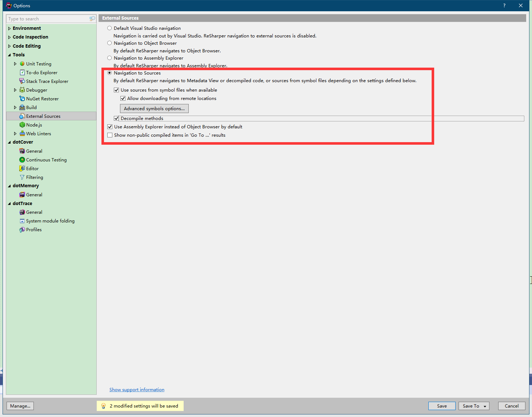Screen dimensions: 532x417
Task: Click the dotCover Editor icon
Action: 22,168
